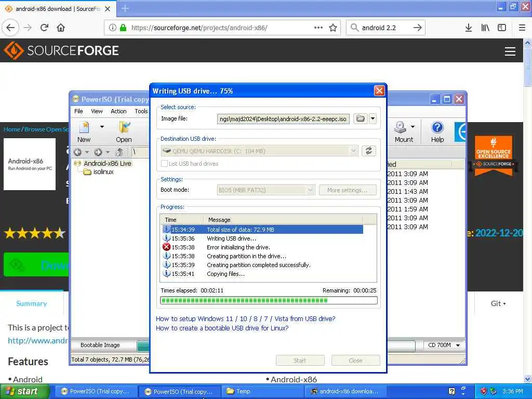Open the Destination USB drive combo box
532x399 pixels.
click(x=260, y=151)
